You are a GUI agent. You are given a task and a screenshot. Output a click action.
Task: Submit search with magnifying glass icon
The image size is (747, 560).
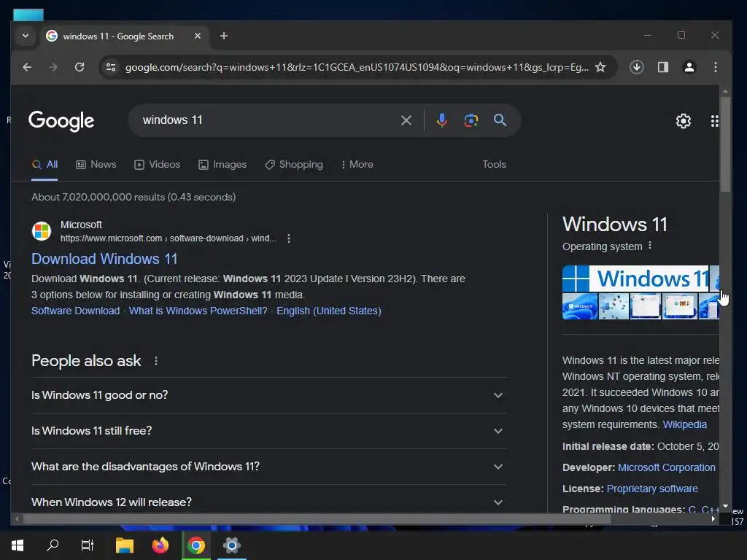pyautogui.click(x=500, y=120)
